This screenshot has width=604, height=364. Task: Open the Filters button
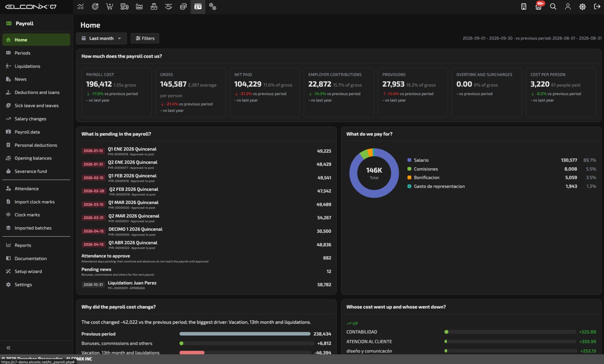(x=145, y=38)
